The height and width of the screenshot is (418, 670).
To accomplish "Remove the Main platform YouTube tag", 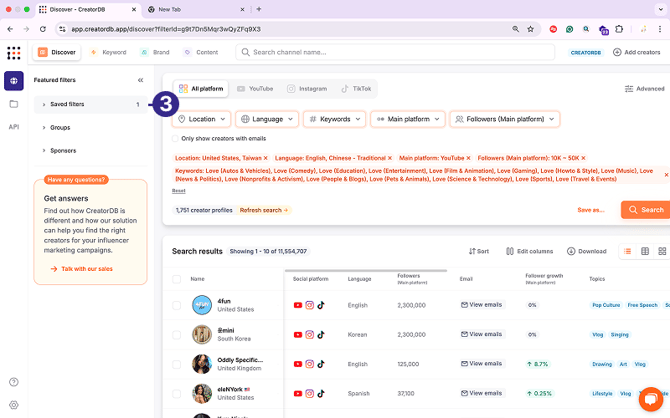I will click(468, 158).
